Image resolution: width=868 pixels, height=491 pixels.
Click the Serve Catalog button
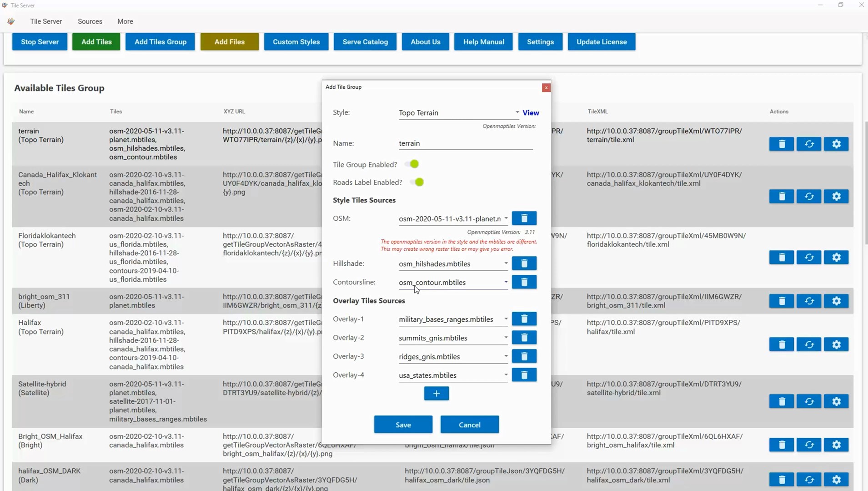[365, 42]
